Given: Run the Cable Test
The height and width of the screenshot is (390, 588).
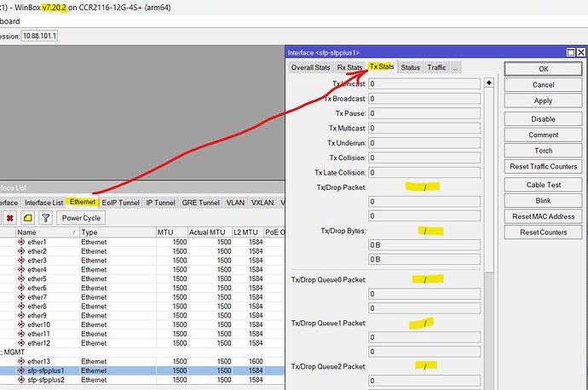Looking at the screenshot, I should point(543,185).
